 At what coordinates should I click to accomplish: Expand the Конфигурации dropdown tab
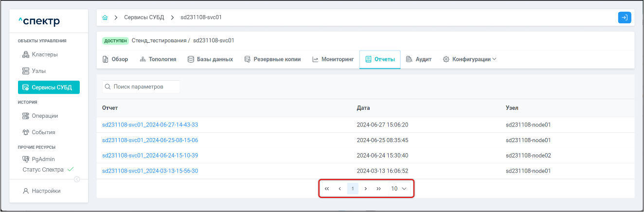tap(469, 59)
